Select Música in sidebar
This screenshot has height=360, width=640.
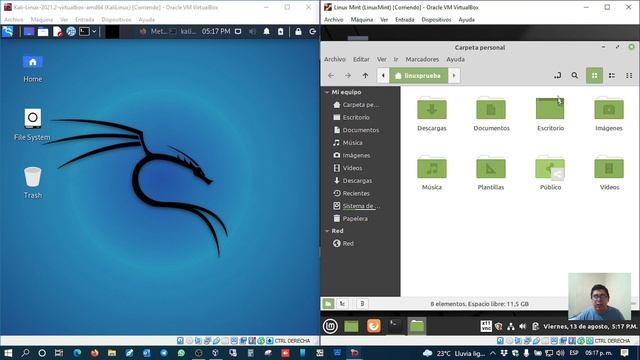coord(348,143)
